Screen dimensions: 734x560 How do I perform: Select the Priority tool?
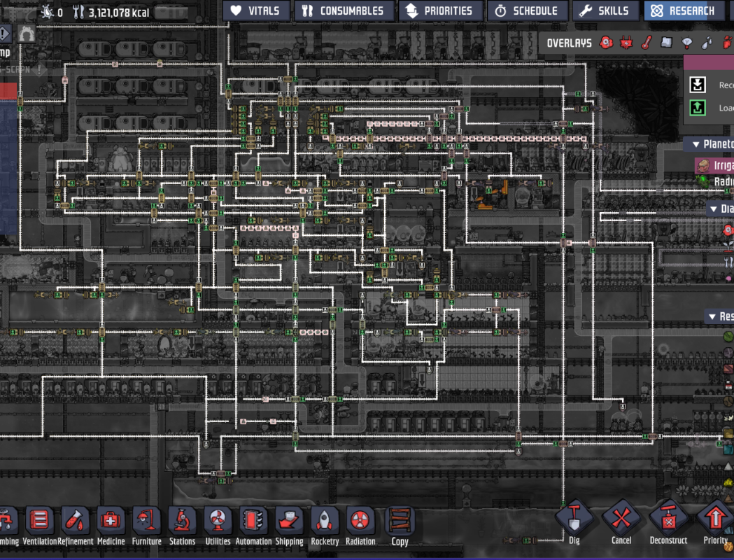tap(715, 522)
